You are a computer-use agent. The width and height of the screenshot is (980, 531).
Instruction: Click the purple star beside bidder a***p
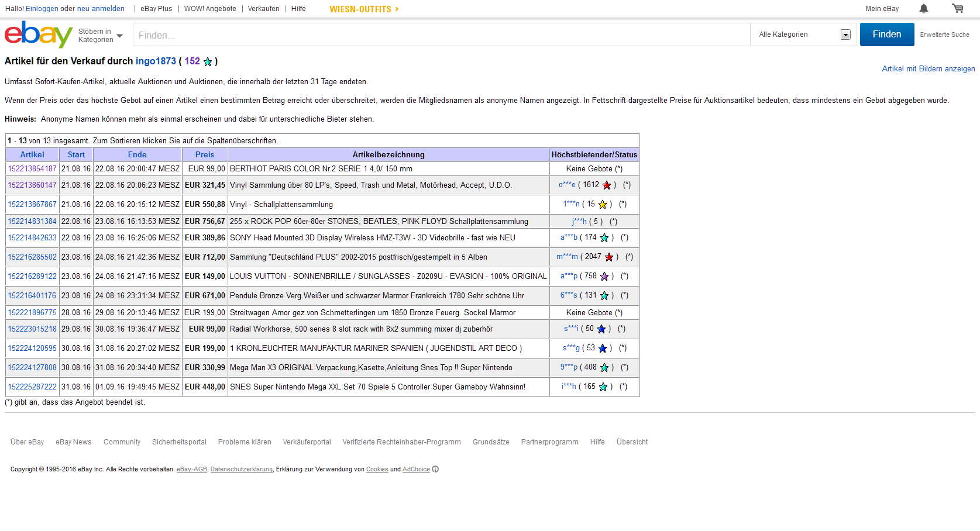point(604,277)
